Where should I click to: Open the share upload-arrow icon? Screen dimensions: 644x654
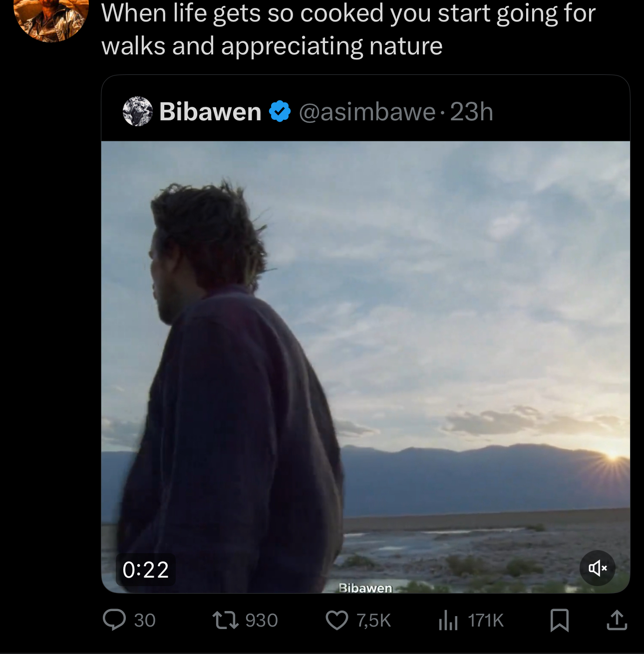[617, 620]
